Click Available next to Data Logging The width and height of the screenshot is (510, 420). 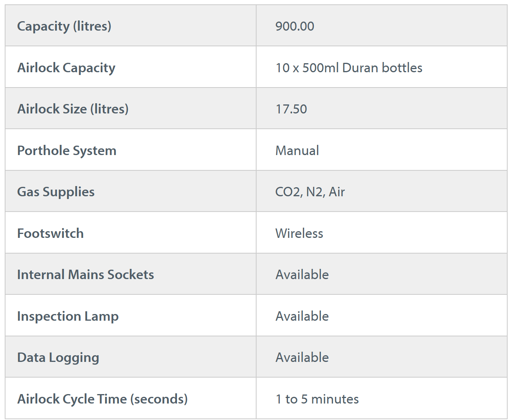(302, 358)
